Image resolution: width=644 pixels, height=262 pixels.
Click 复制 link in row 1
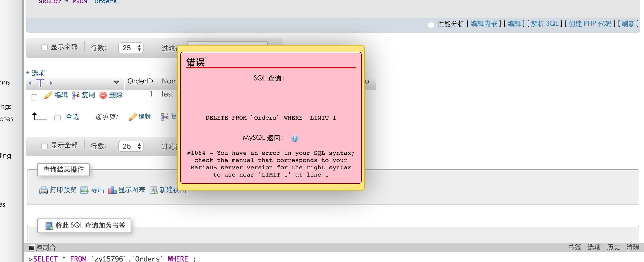[x=89, y=95]
